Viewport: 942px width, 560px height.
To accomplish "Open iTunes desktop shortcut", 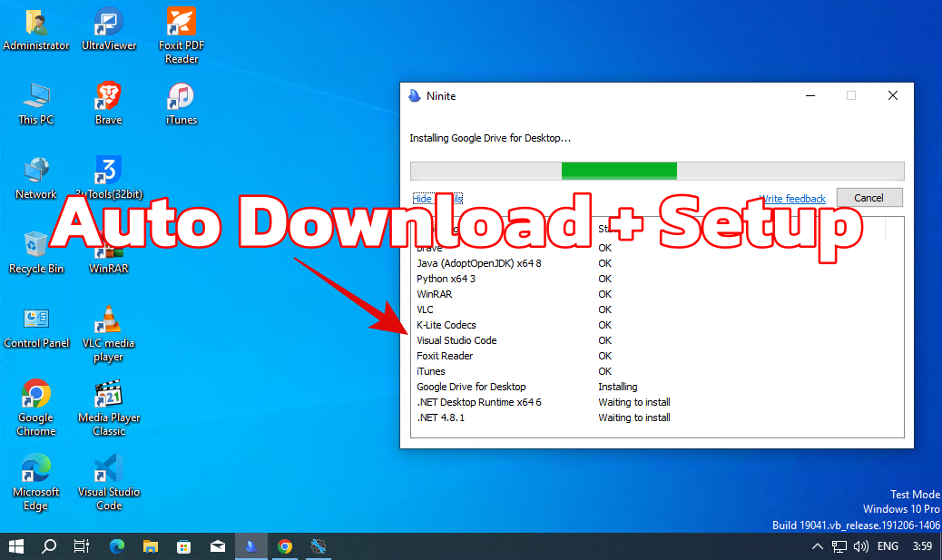I will tap(182, 104).
